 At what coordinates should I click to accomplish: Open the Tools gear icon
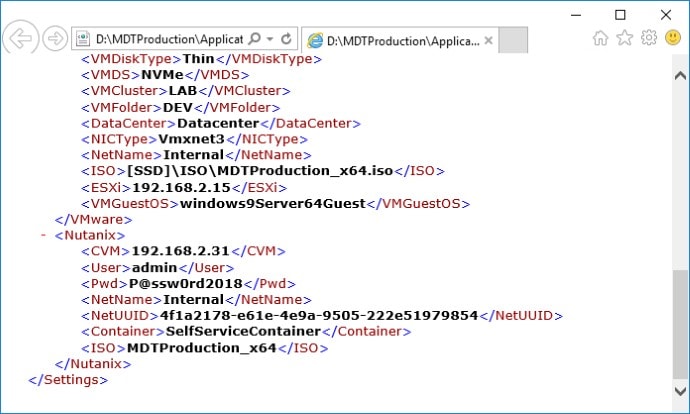(649, 38)
